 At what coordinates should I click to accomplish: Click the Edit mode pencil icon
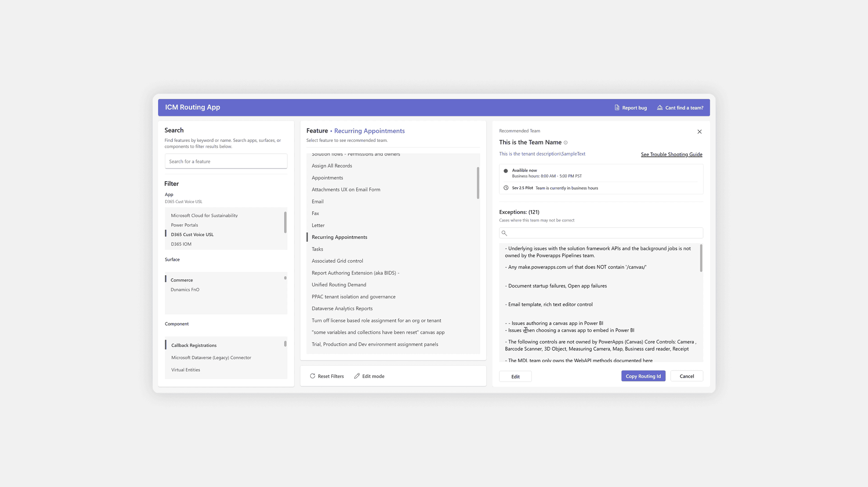coord(357,376)
